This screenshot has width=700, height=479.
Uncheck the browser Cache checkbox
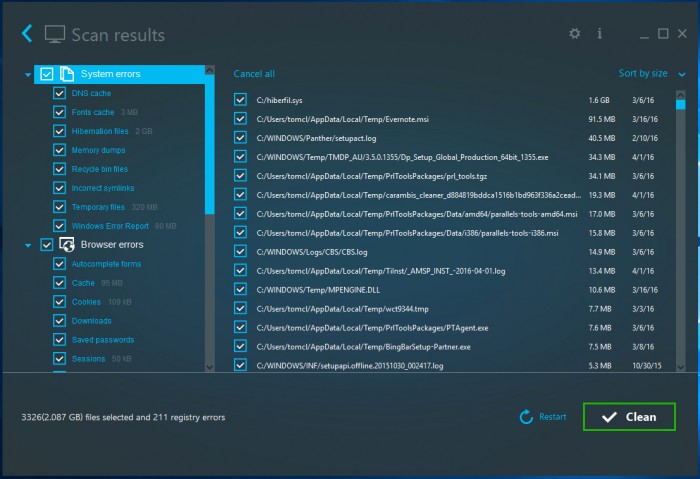pyautogui.click(x=59, y=283)
